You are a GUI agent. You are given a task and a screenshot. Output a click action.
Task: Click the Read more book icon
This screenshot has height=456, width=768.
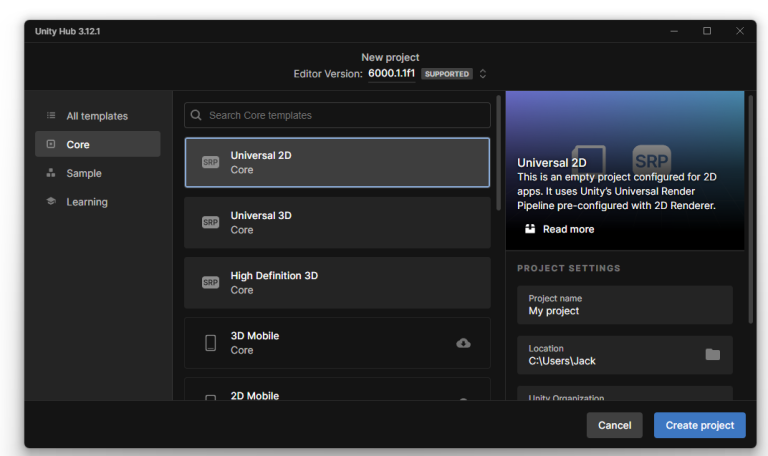click(x=530, y=229)
